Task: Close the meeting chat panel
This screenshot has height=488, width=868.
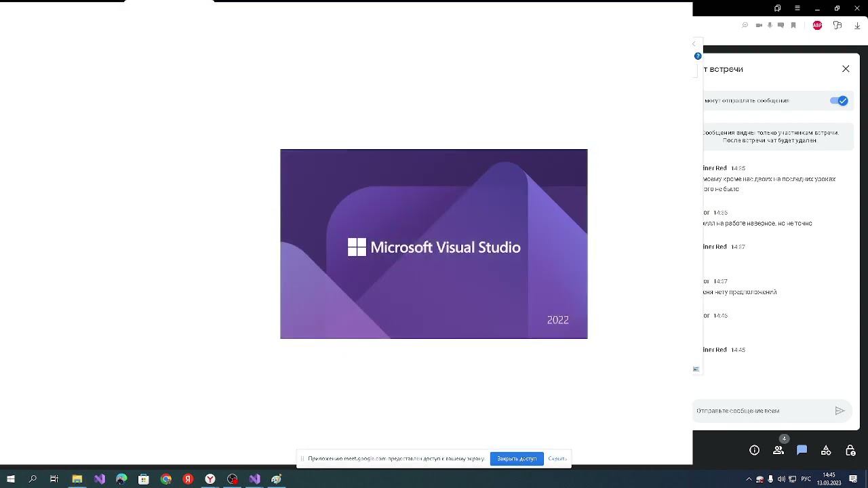Action: pos(846,68)
